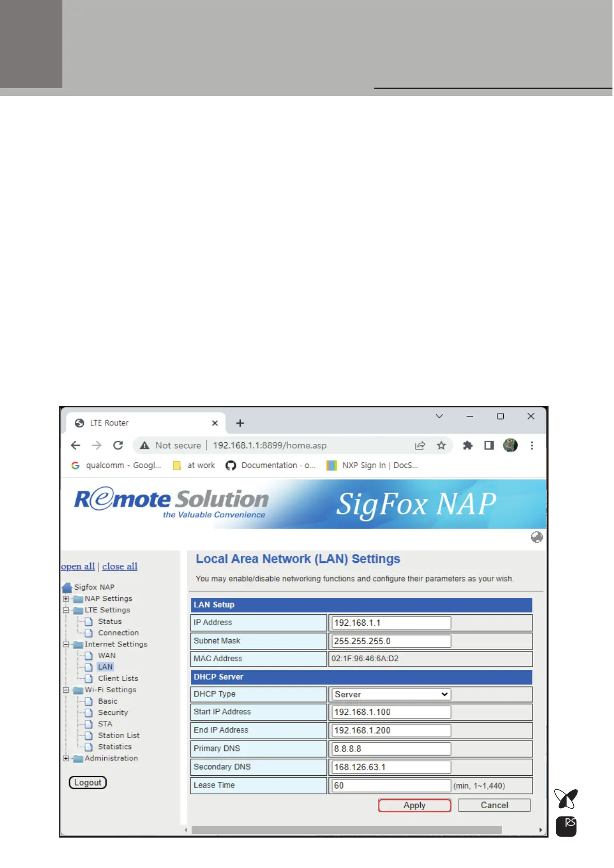
Task: Click the close all tree link
Action: (120, 566)
